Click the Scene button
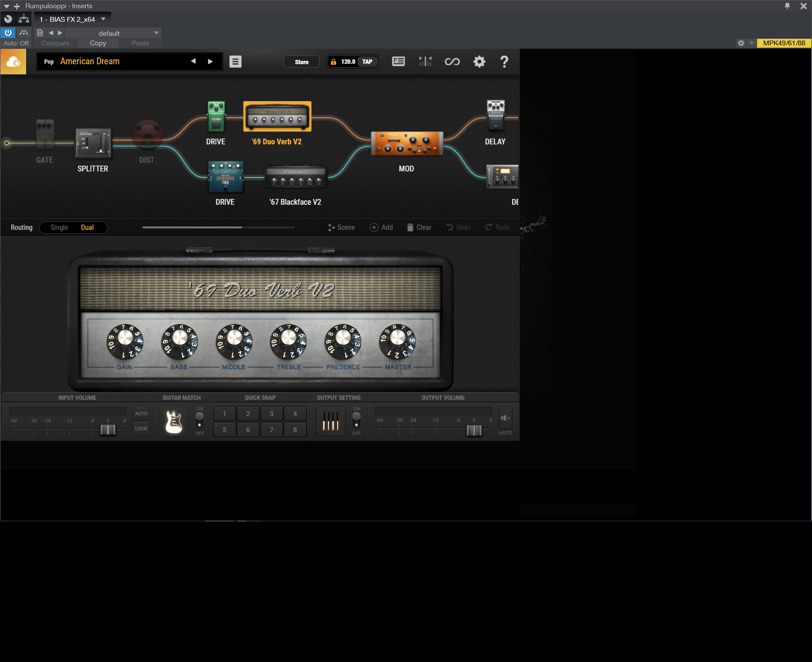Image resolution: width=812 pixels, height=662 pixels. [x=342, y=227]
